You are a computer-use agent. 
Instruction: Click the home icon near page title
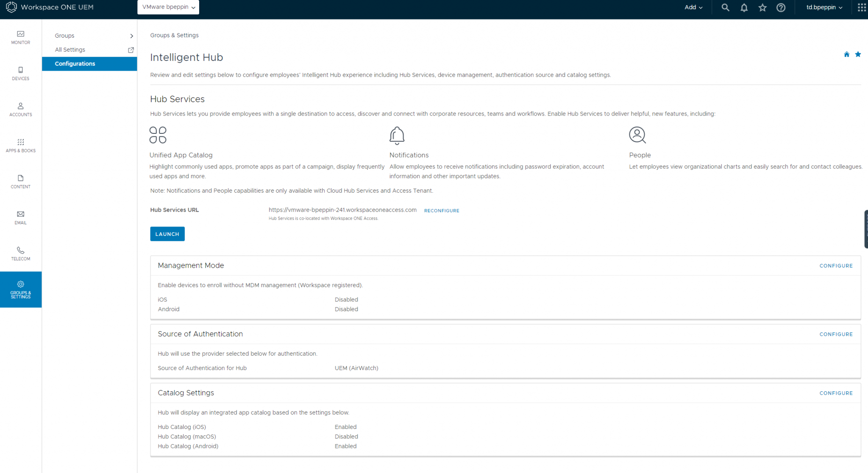[846, 54]
